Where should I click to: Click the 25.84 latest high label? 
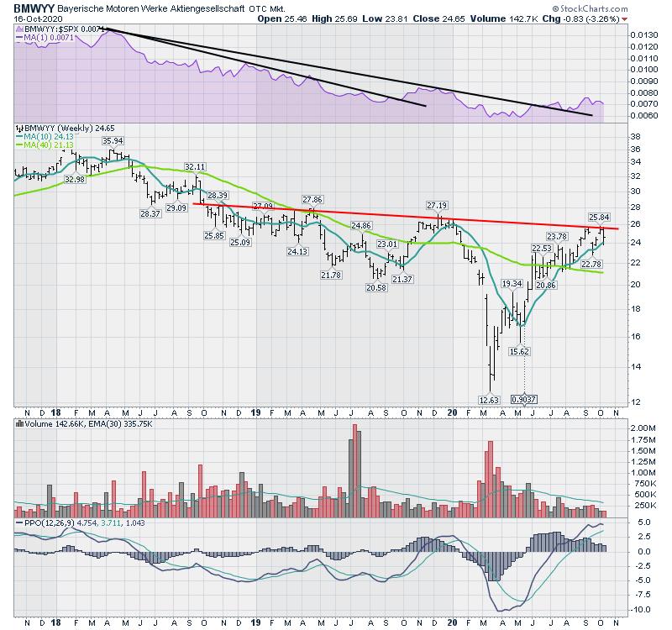tap(597, 218)
